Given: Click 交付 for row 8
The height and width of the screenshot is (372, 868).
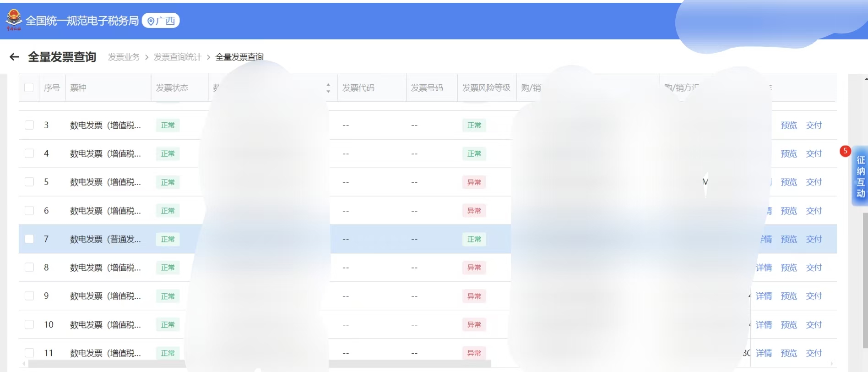Looking at the screenshot, I should pos(814,268).
